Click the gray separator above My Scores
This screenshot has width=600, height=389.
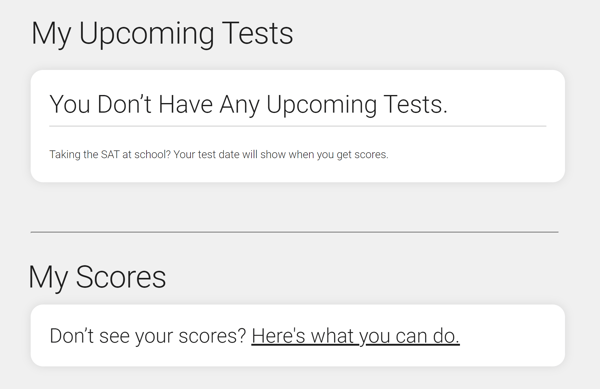[295, 232]
